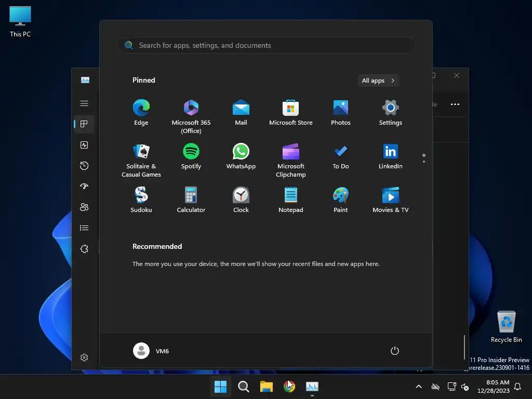
Task: Launch Solitaire & Casual Games
Action: click(x=141, y=160)
